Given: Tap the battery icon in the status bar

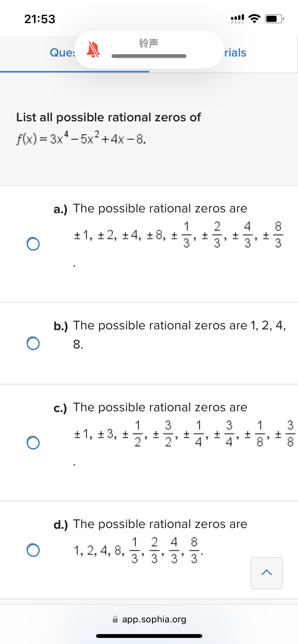Looking at the screenshot, I should click(273, 19).
